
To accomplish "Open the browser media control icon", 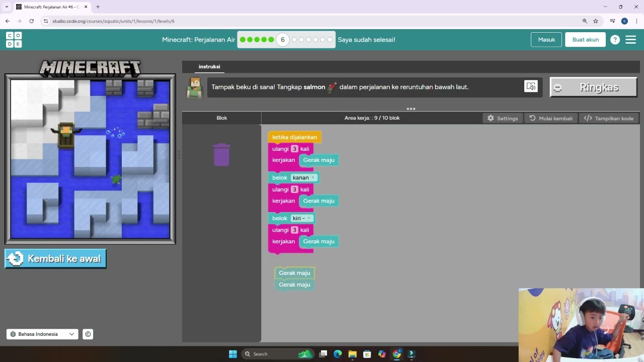I will coord(612,21).
